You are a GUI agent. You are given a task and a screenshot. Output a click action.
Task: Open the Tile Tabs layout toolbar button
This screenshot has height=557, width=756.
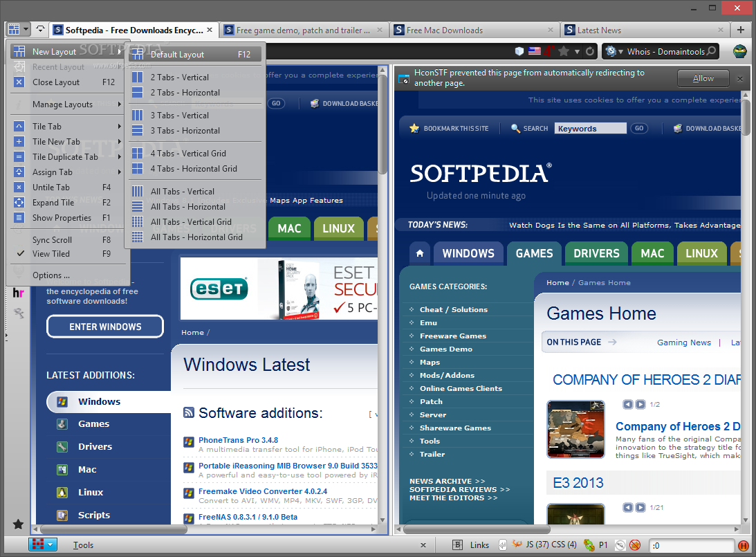point(19,30)
